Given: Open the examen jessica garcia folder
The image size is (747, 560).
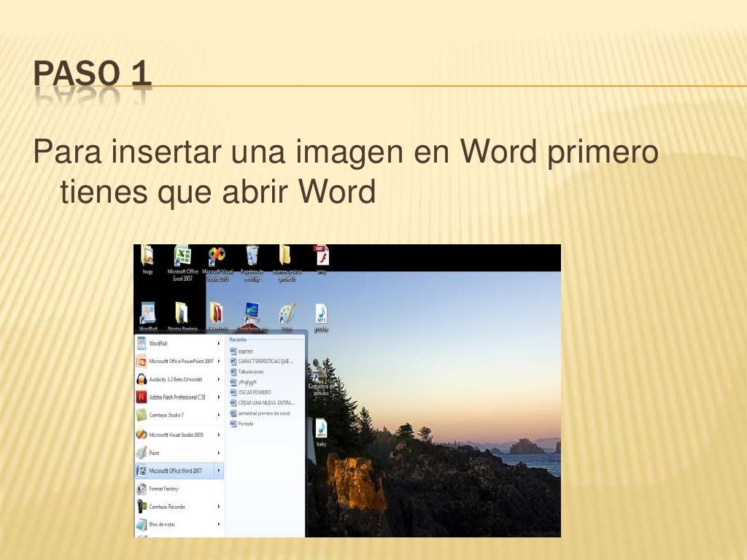Looking at the screenshot, I should point(287,262).
